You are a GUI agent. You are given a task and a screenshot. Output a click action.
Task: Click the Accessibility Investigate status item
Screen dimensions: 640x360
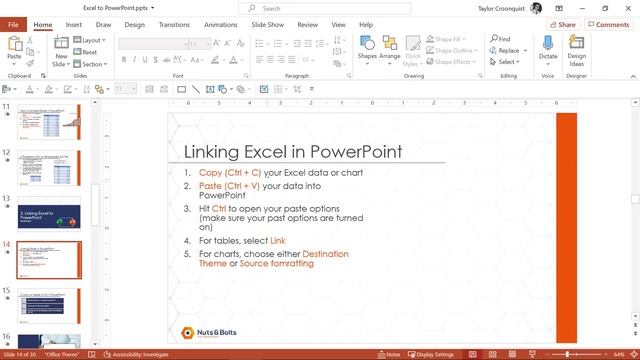[136, 354]
